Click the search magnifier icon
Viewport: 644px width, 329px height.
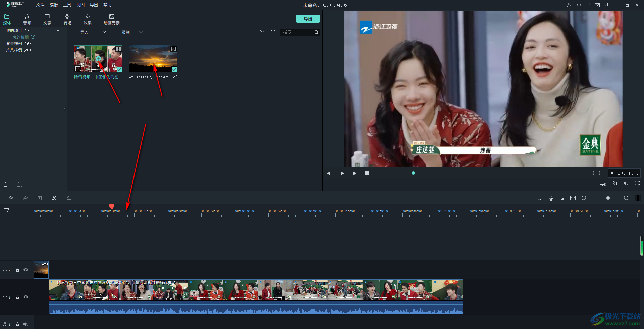click(316, 32)
